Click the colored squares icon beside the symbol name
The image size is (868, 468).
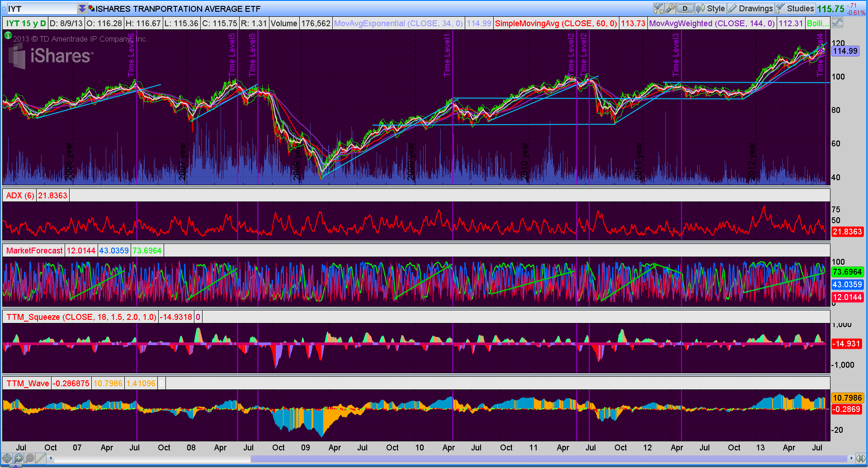tap(92, 9)
